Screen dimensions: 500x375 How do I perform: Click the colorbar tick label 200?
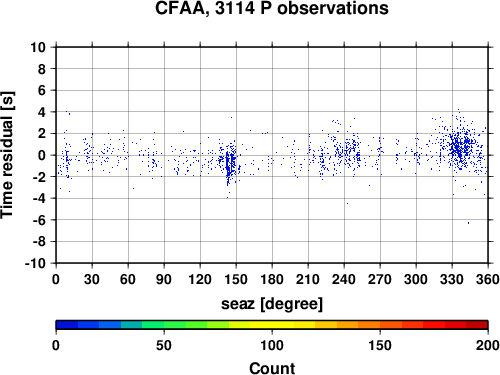pyautogui.click(x=488, y=345)
